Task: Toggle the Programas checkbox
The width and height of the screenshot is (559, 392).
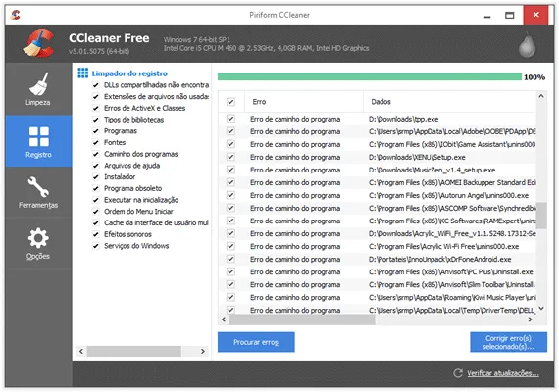Action: point(95,131)
